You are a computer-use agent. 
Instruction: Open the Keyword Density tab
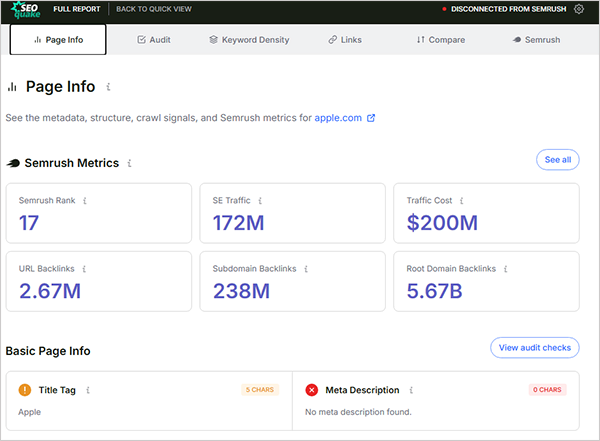point(249,40)
